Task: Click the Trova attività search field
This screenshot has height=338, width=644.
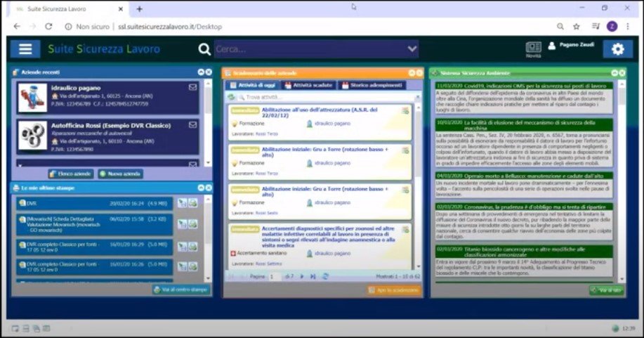Action: pos(316,97)
